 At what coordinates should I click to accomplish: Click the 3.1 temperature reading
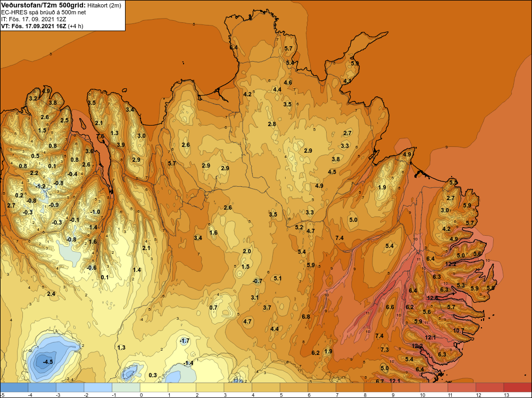pyautogui.click(x=255, y=297)
